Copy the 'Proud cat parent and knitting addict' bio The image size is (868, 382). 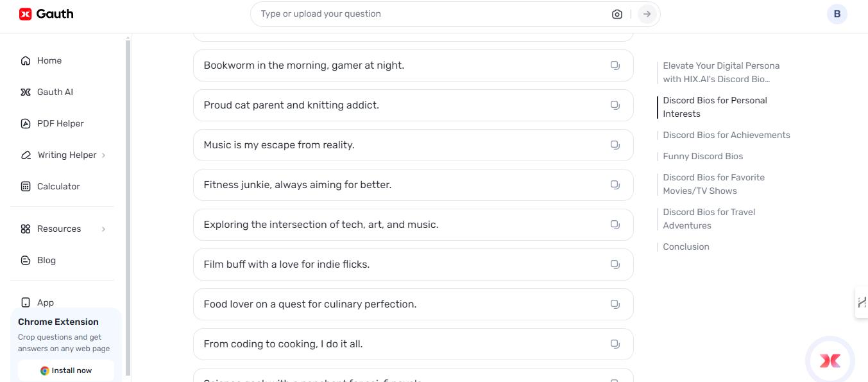[x=615, y=105]
